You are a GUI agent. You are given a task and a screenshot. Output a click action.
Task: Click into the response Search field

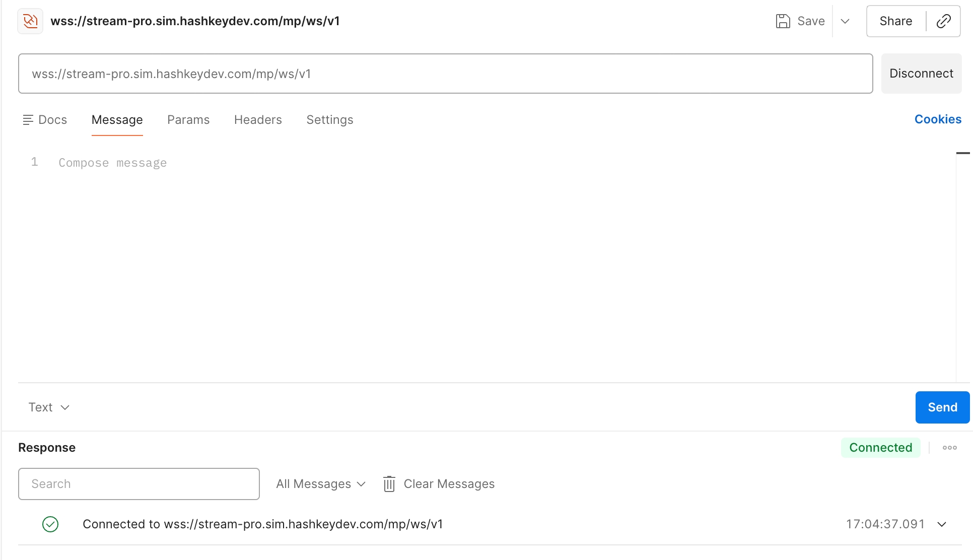(139, 484)
